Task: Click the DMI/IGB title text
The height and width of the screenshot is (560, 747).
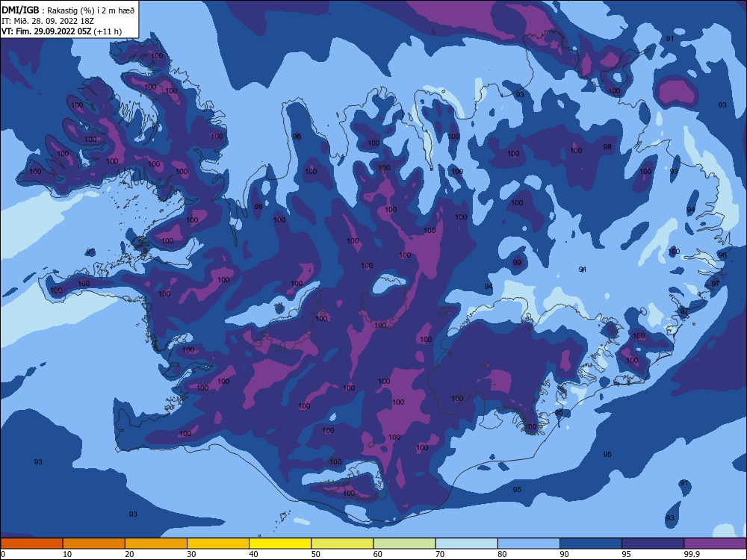Action: point(20,10)
